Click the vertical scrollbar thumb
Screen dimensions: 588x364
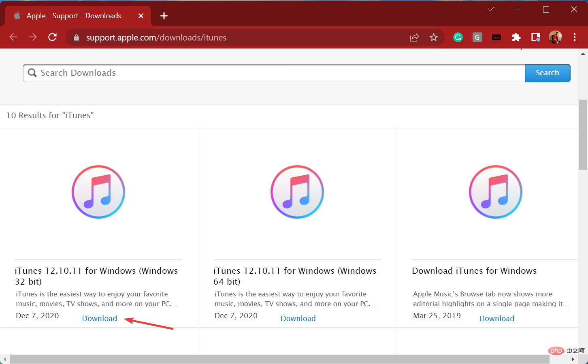[583, 134]
